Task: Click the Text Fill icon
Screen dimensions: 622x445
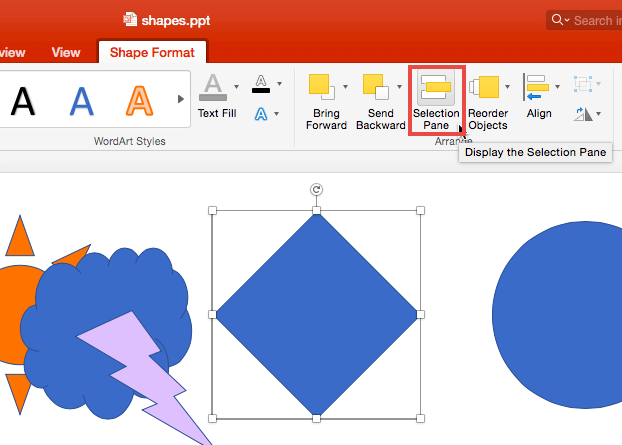Action: 213,89
